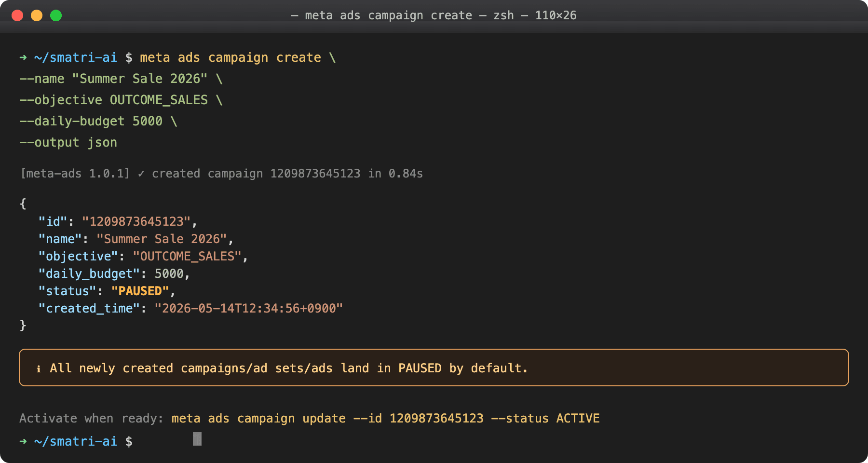Click the --daily-budget 5000 argument line

98,121
